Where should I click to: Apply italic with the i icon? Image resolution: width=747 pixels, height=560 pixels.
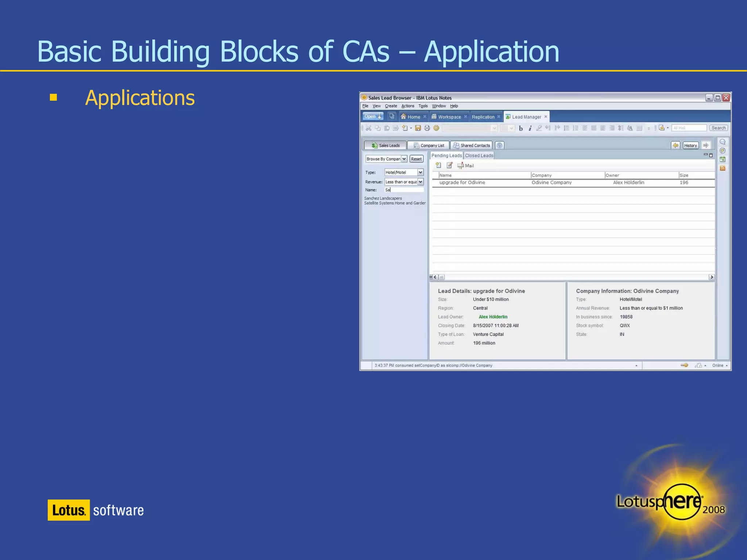[x=530, y=128]
